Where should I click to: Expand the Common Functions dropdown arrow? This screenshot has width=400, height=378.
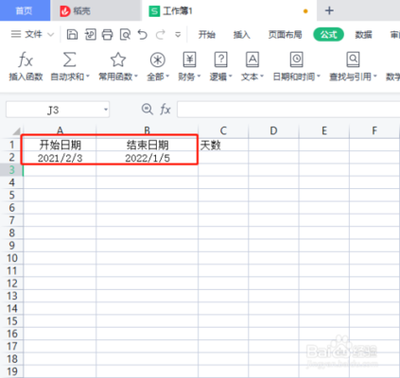point(136,77)
